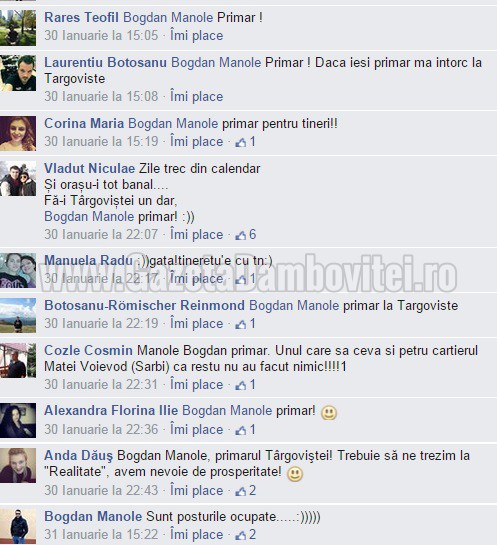Click Îmi place under Laurentiu Botosanu's comment

click(x=196, y=96)
